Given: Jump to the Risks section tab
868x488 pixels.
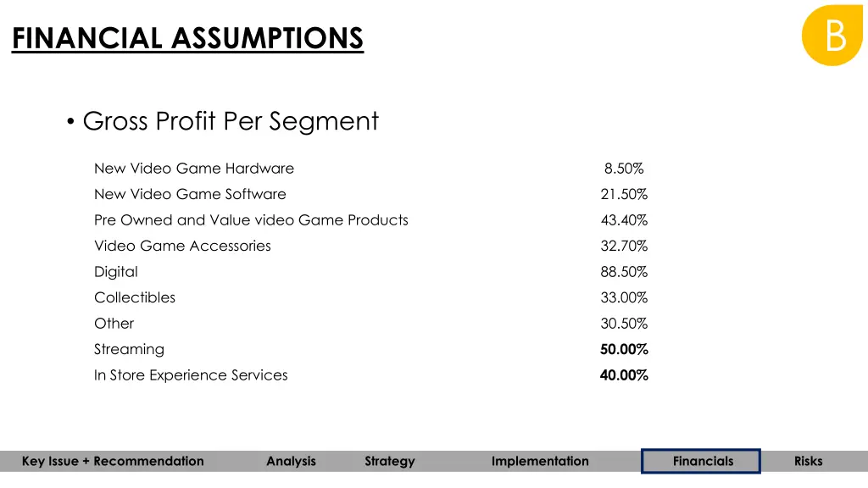Looking at the screenshot, I should pyautogui.click(x=808, y=461).
